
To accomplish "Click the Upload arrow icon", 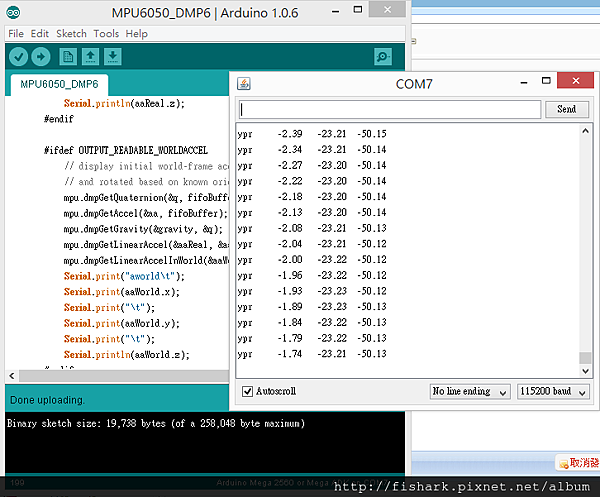I will (x=40, y=56).
